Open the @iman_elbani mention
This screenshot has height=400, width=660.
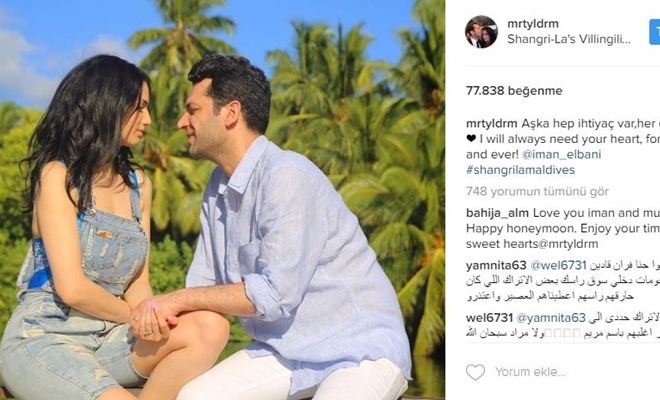click(x=562, y=155)
